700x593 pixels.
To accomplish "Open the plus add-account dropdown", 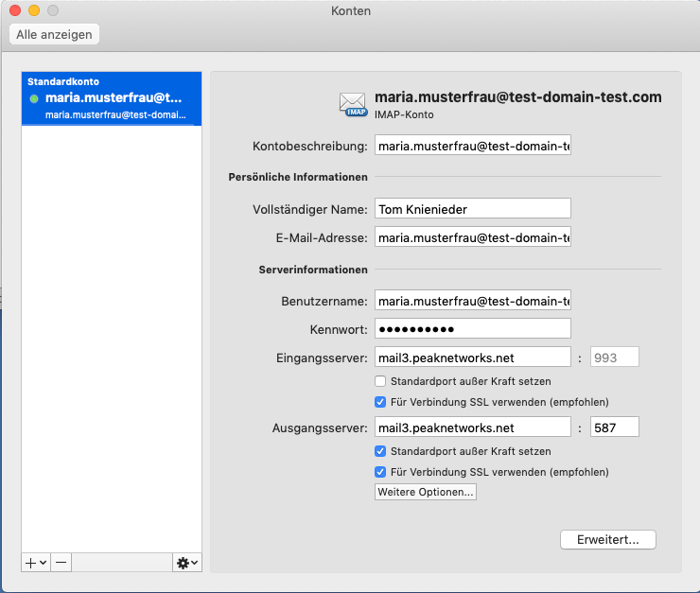I will 35,562.
